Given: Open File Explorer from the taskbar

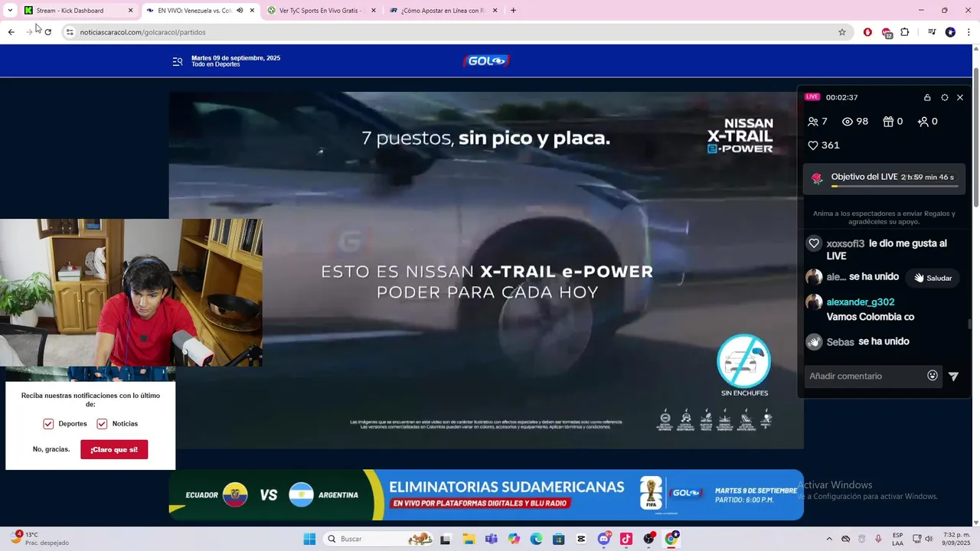Looking at the screenshot, I should (x=468, y=539).
